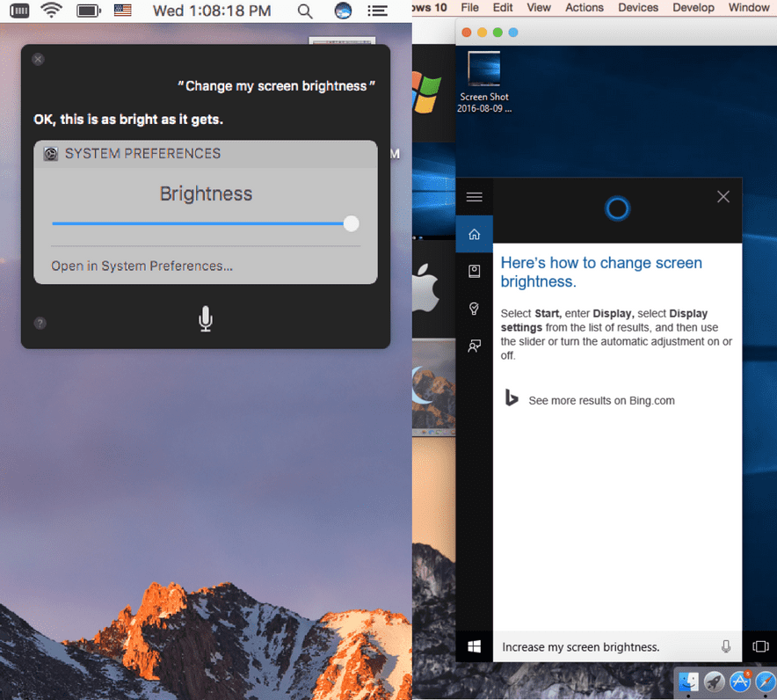Viewport: 777px width, 700px height.
Task: Click the "Change my screen brightness" query text
Action: (x=277, y=86)
